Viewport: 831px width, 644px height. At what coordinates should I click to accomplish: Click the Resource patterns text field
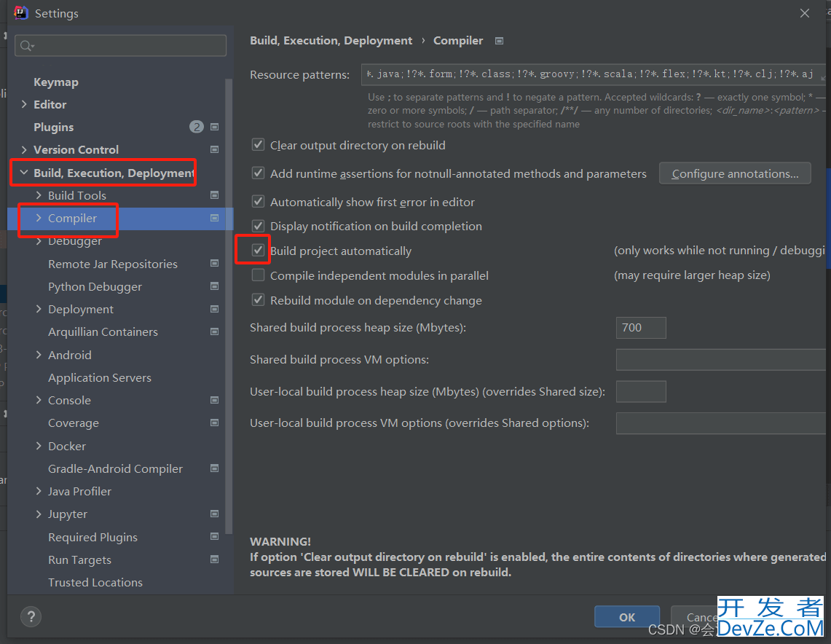594,74
